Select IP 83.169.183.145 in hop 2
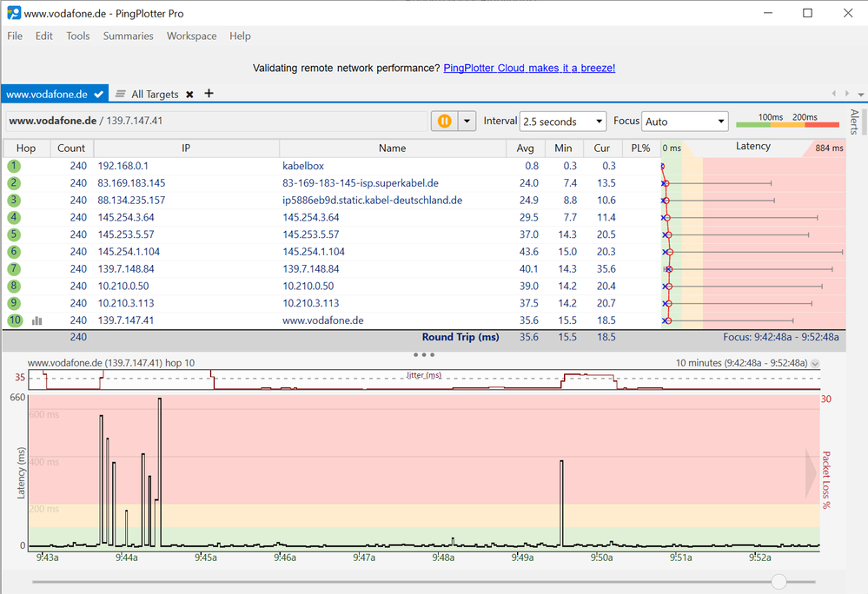The width and height of the screenshot is (868, 594). [x=131, y=183]
